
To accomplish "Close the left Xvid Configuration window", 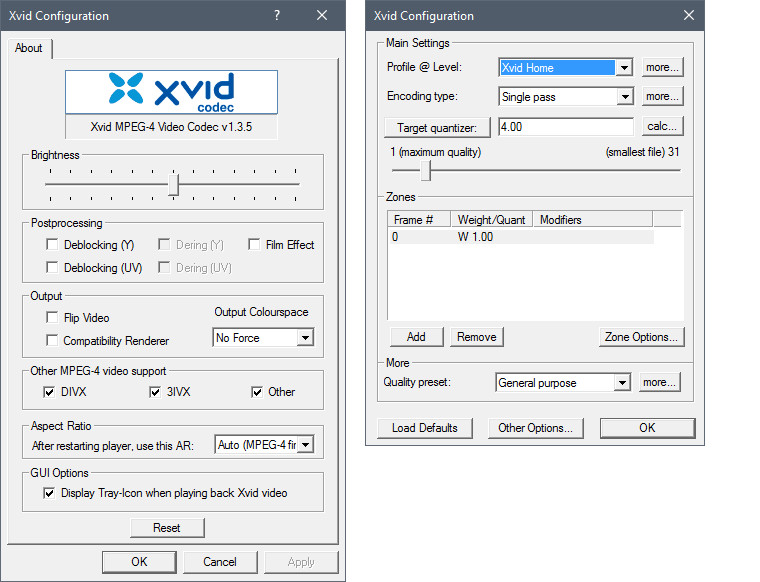I will [x=322, y=16].
